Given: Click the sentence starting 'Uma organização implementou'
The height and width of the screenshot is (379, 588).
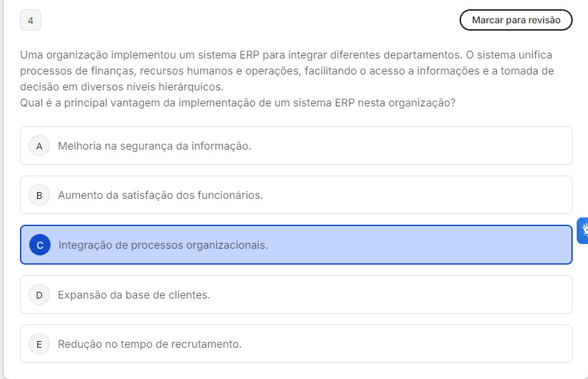Looking at the screenshot, I should click(286, 55).
